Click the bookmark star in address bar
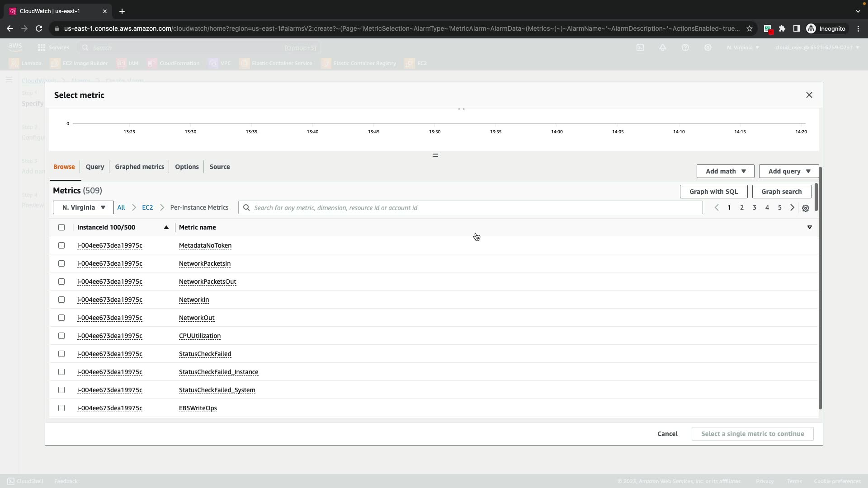This screenshot has width=868, height=488. pos(750,28)
